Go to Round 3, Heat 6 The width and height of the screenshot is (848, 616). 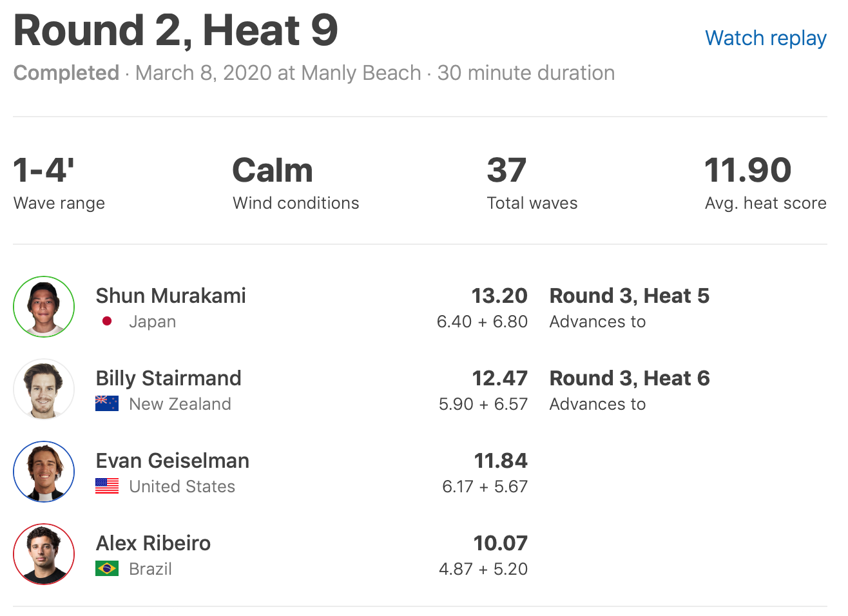629,378
